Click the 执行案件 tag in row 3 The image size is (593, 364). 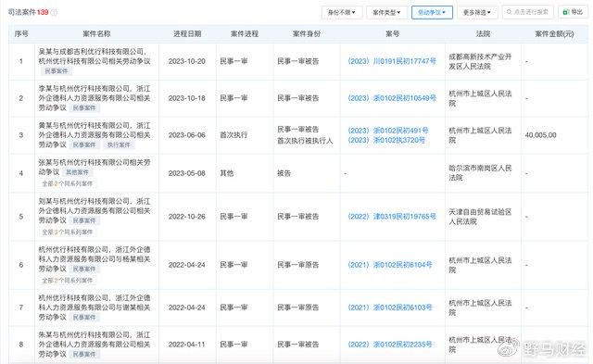119,145
